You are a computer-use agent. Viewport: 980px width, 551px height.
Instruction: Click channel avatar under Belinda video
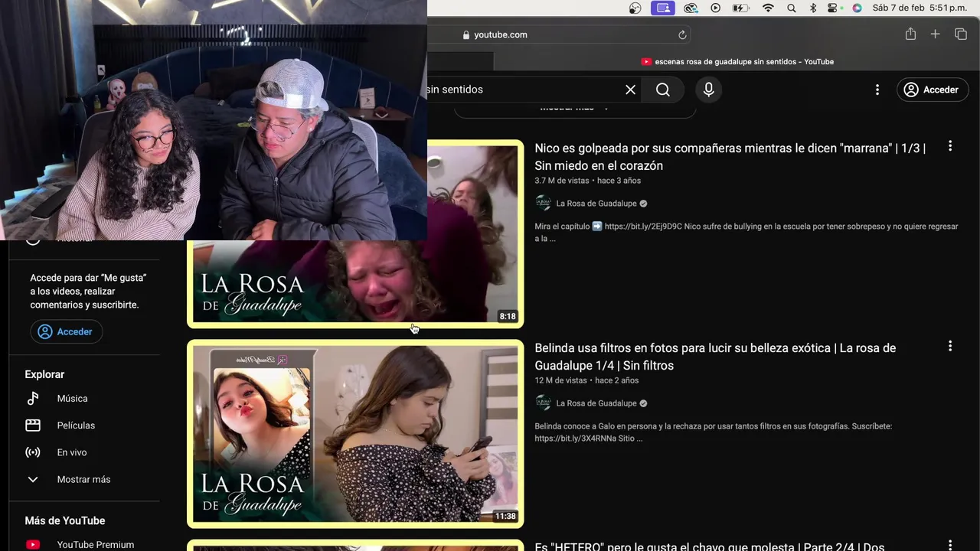coord(543,403)
